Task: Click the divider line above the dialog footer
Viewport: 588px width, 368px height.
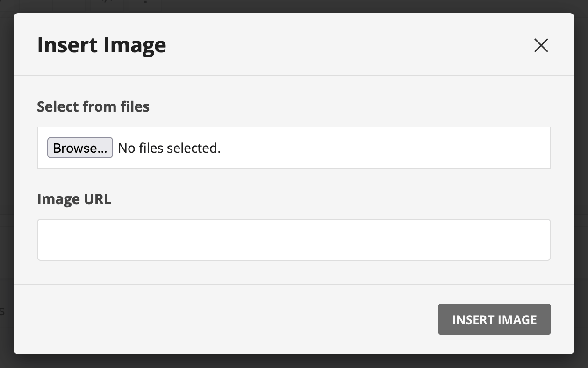Action: point(294,284)
